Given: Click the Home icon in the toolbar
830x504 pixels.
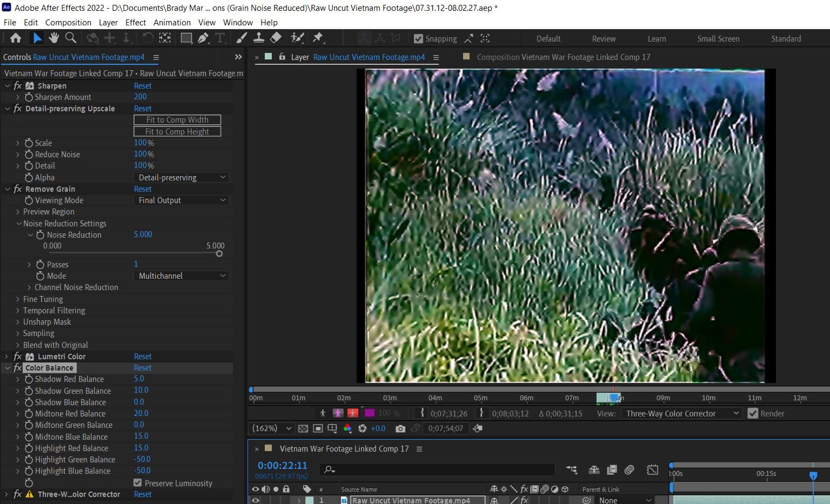Looking at the screenshot, I should pos(16,38).
